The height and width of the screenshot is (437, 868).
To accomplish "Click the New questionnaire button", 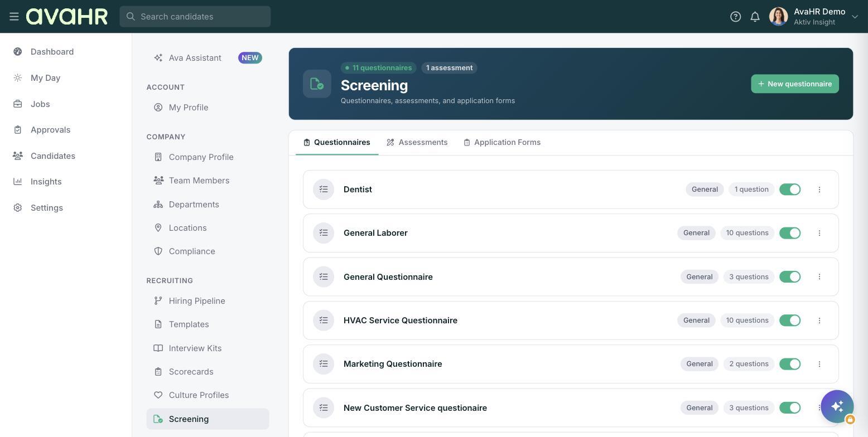I will (x=794, y=84).
